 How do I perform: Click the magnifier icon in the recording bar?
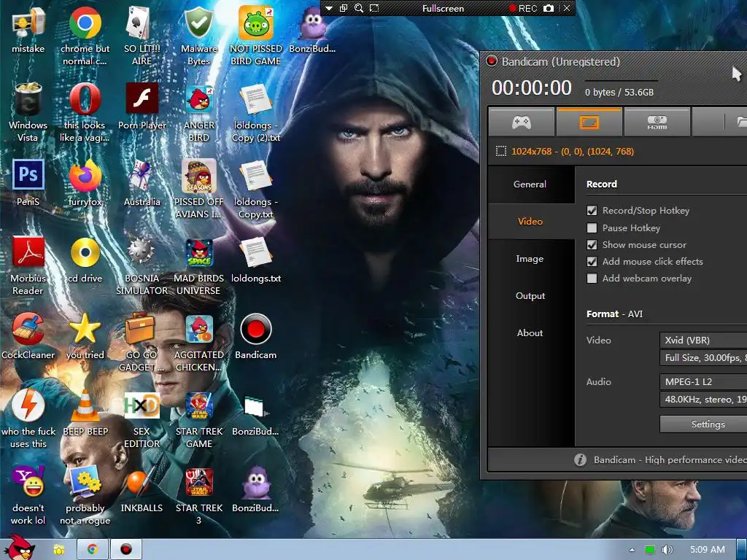point(359,8)
